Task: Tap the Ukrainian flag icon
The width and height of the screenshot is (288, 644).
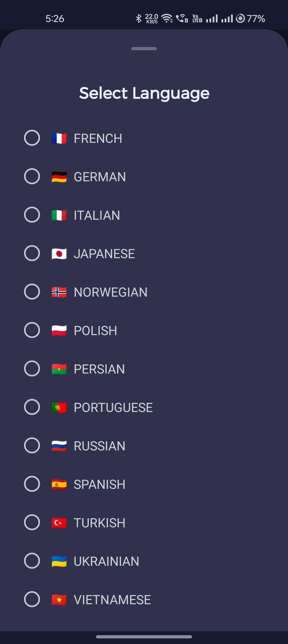Action: coord(59,561)
